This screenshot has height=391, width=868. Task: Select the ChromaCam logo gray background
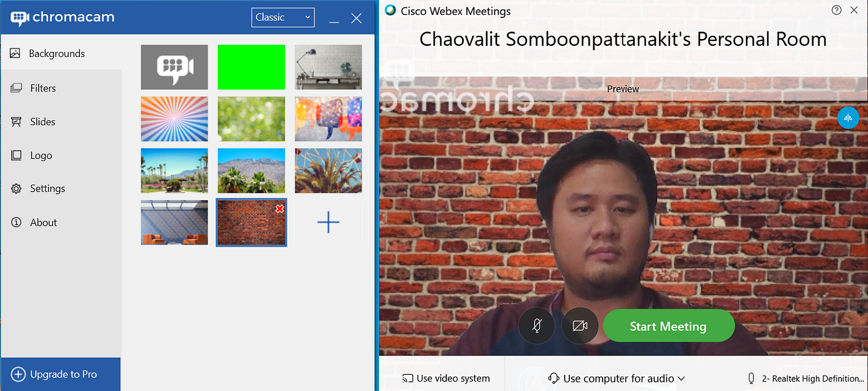tap(174, 67)
